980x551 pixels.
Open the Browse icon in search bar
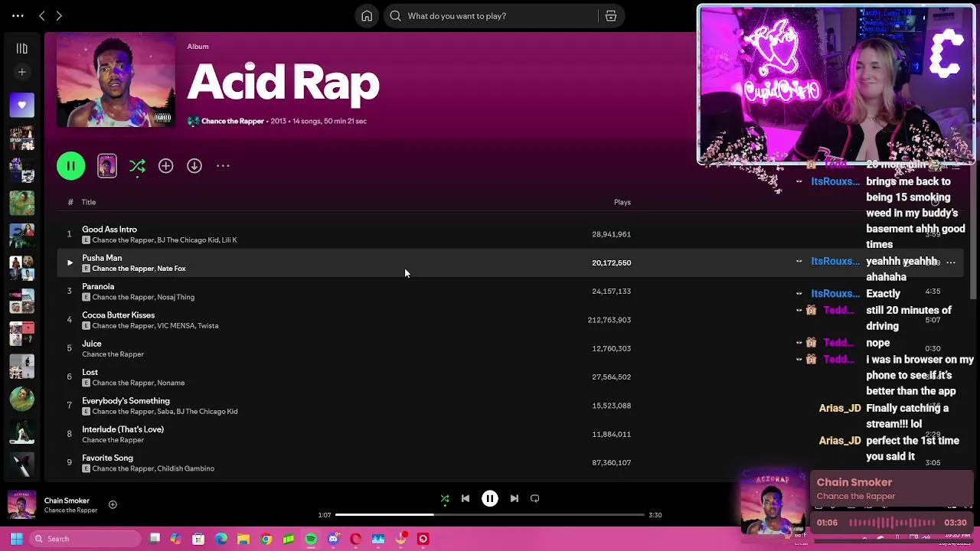tap(611, 15)
